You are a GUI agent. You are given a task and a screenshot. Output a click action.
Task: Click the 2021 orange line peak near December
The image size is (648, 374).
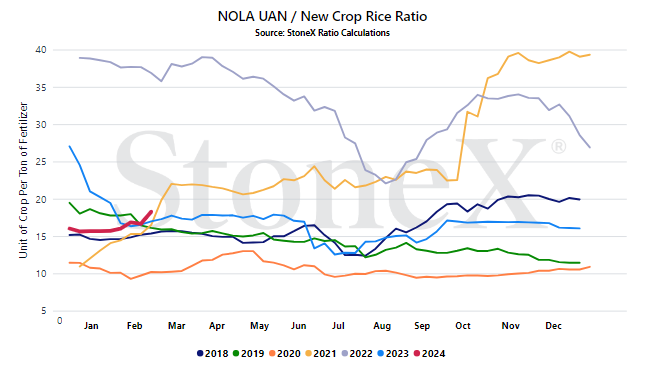pyautogui.click(x=569, y=52)
